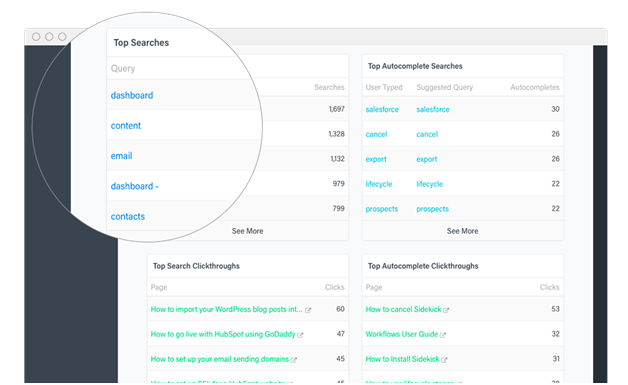Open the magnified 'dashboard' search query

132,95
